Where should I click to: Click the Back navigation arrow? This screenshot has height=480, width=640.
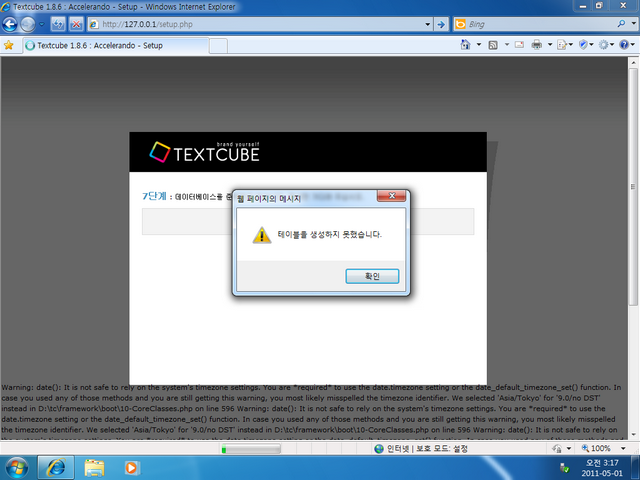click(10, 24)
